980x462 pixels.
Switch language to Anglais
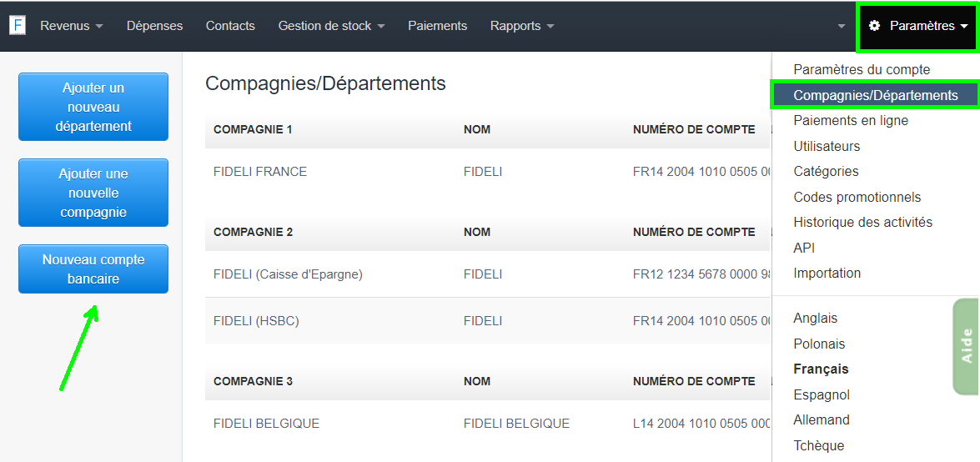coord(816,319)
